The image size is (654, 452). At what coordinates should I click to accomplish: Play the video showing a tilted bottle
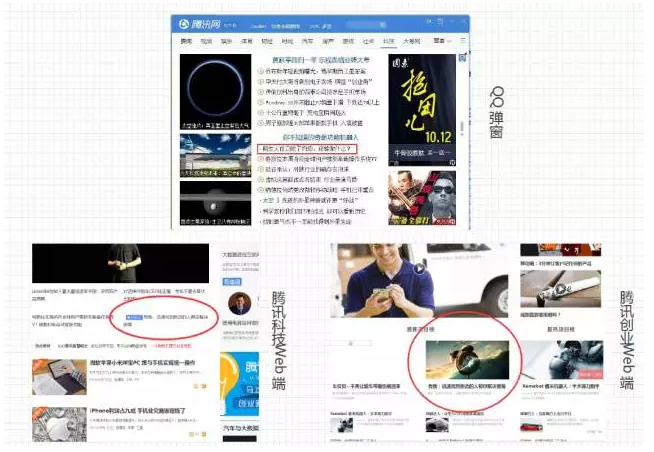point(560,289)
